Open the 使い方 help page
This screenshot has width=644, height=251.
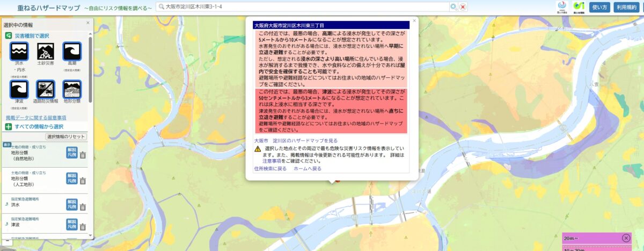click(x=599, y=8)
